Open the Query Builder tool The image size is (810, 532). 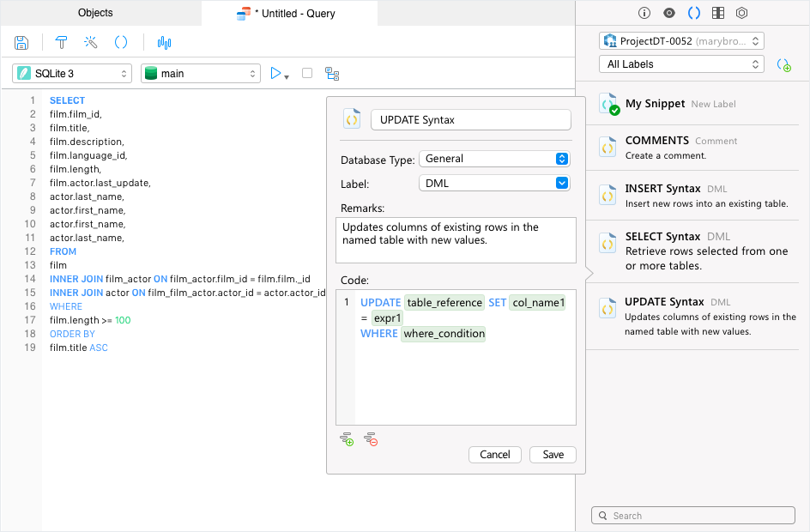tap(60, 42)
